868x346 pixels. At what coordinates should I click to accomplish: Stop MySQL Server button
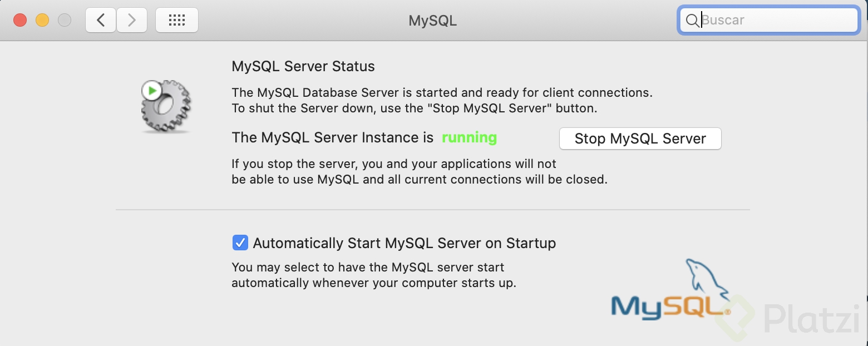[640, 139]
